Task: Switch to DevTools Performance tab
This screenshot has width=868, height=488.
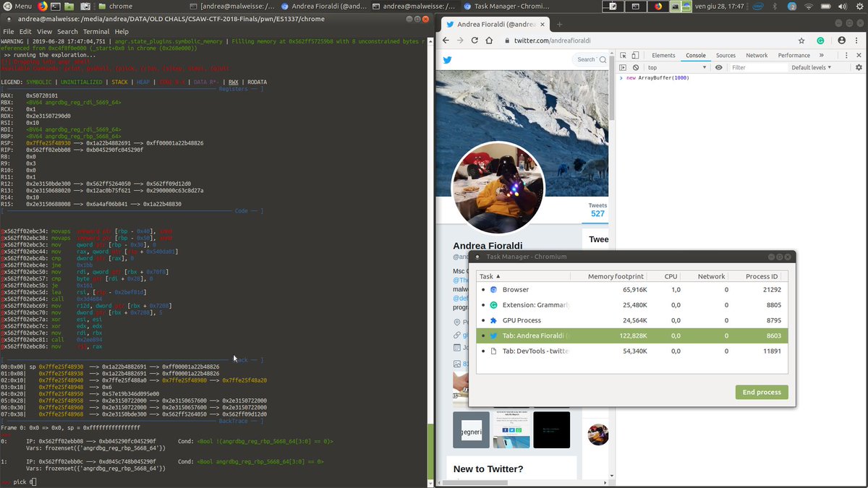Action: (794, 55)
